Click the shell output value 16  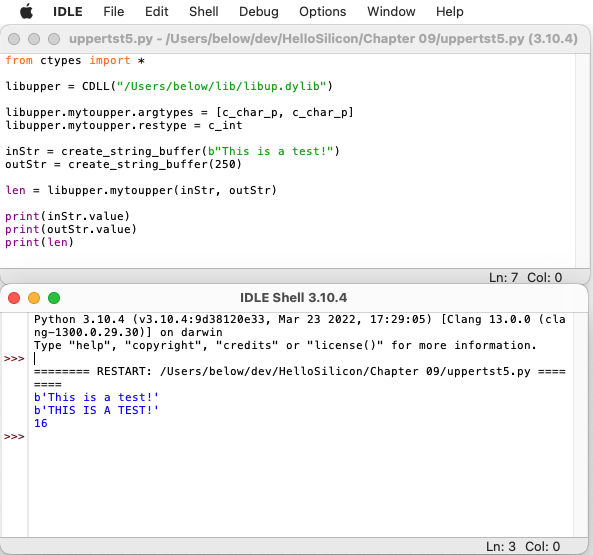[40, 423]
